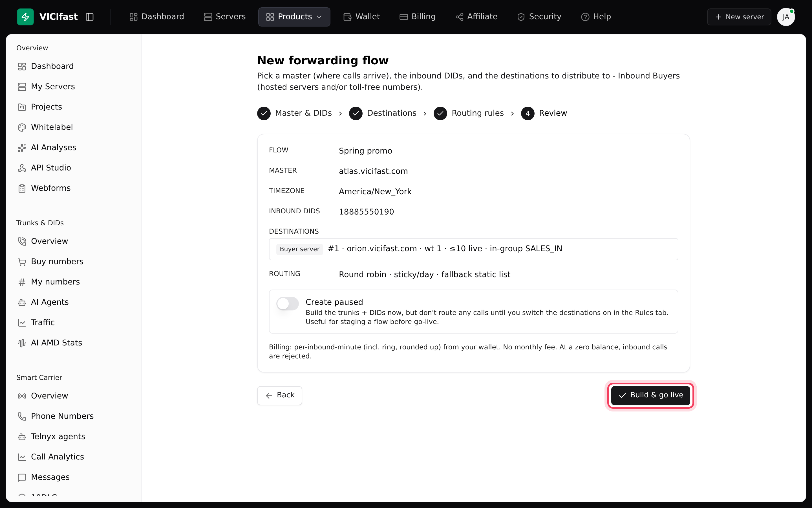Open Wallet in the top navigation
Screen dimensions: 812x508
point(362,17)
